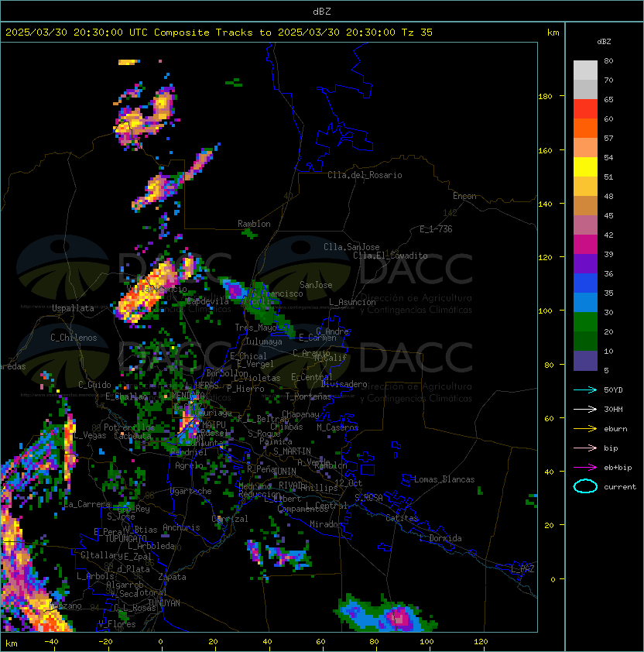644x652 pixels.
Task: Click the 'La_Carrera' map label
Action: [87, 504]
